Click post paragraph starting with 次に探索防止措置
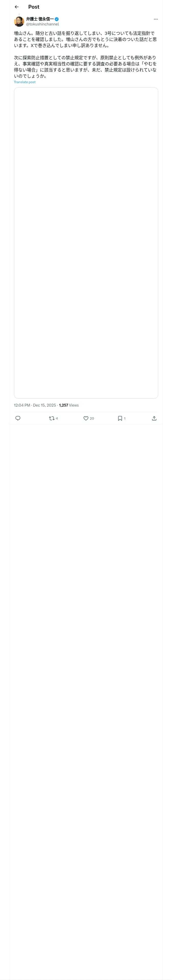The width and height of the screenshot is (172, 980). pos(85,67)
